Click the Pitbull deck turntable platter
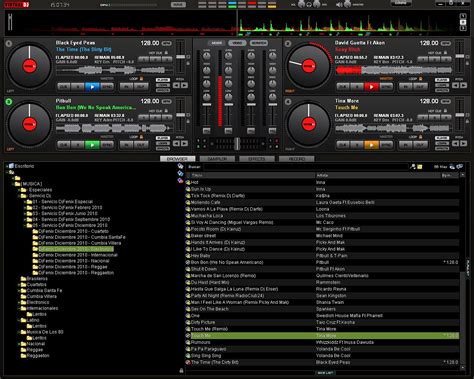The width and height of the screenshot is (474, 379). (x=29, y=124)
